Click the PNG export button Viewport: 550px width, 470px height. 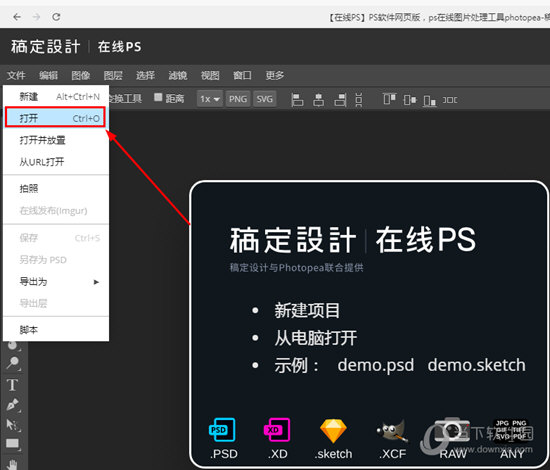[238, 99]
